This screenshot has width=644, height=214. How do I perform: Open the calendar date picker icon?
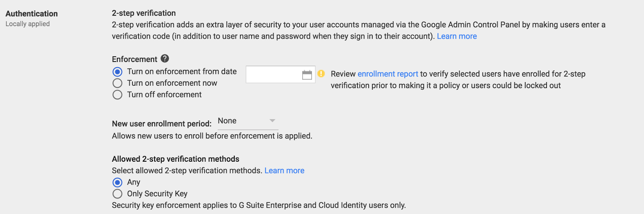click(x=307, y=75)
